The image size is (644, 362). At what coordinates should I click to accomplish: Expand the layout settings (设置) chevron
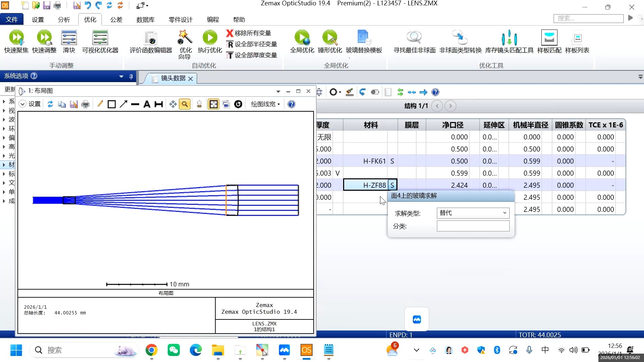[x=22, y=104]
